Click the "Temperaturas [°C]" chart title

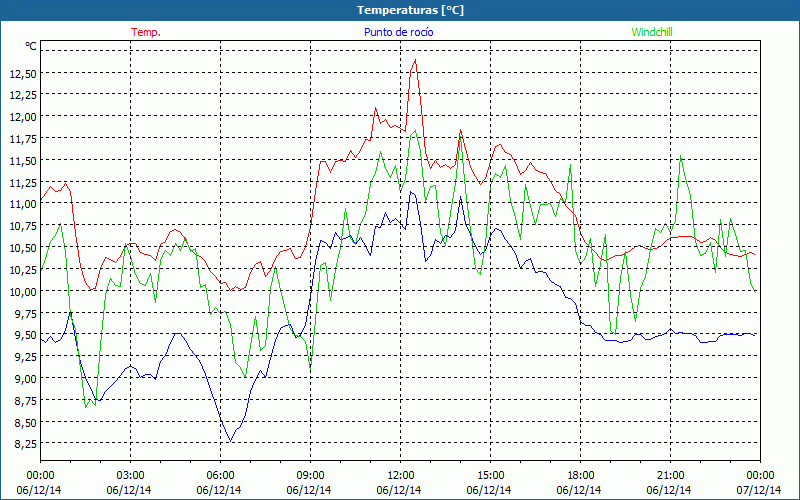[x=410, y=10]
